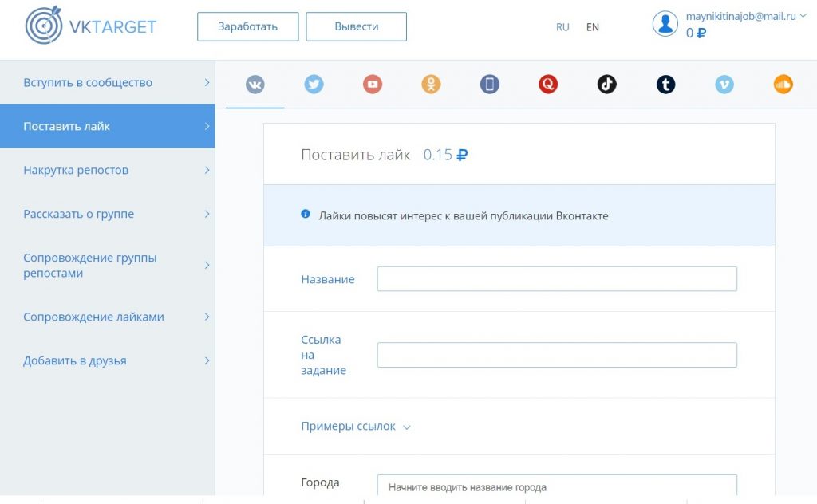The image size is (817, 504).
Task: Expand chevron next to Рассказать о группе
Action: [x=207, y=214]
